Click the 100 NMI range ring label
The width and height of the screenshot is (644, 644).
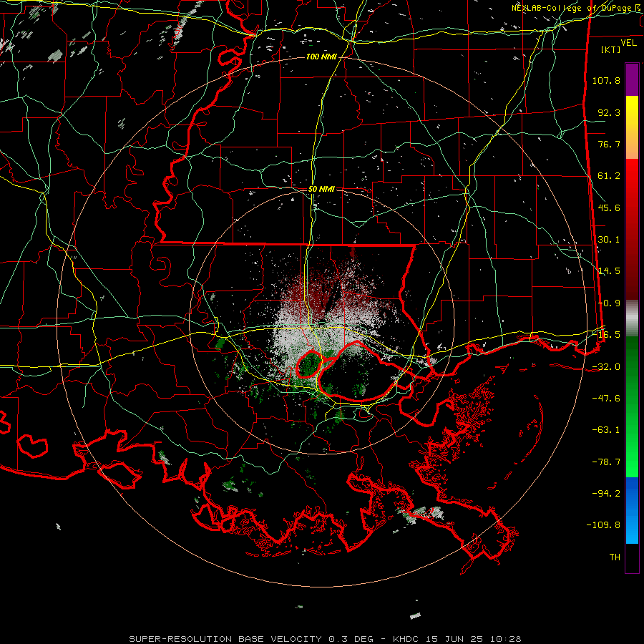[x=321, y=57]
